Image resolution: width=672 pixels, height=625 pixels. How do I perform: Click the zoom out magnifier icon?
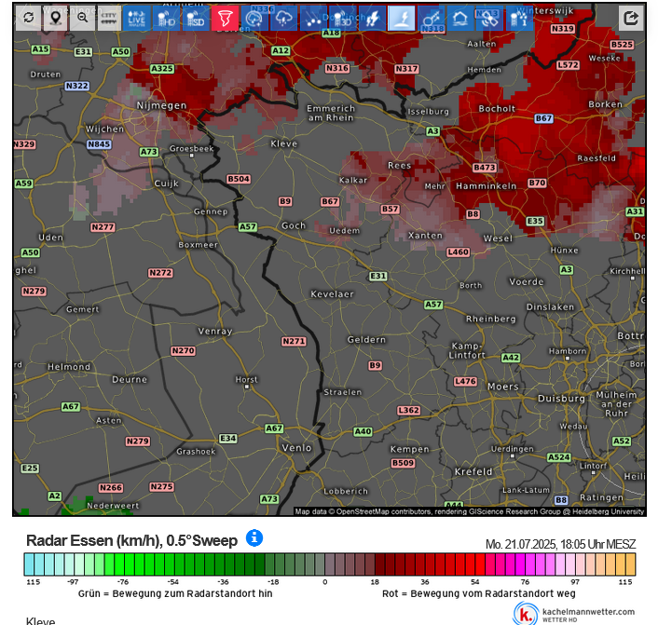click(x=83, y=18)
